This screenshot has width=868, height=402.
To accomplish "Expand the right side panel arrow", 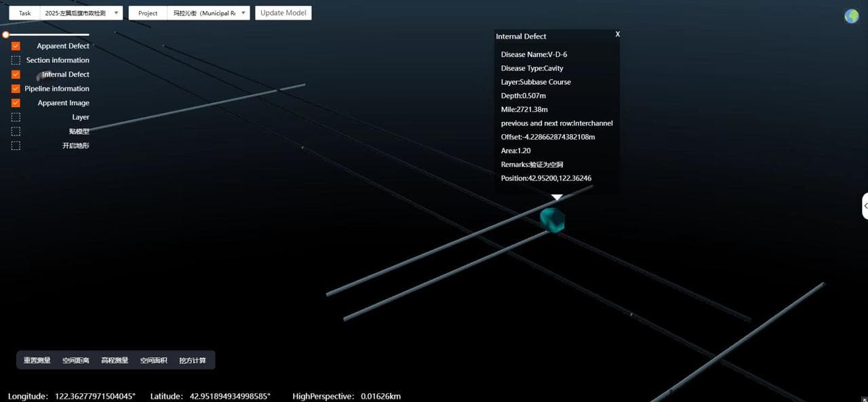I will pyautogui.click(x=865, y=206).
